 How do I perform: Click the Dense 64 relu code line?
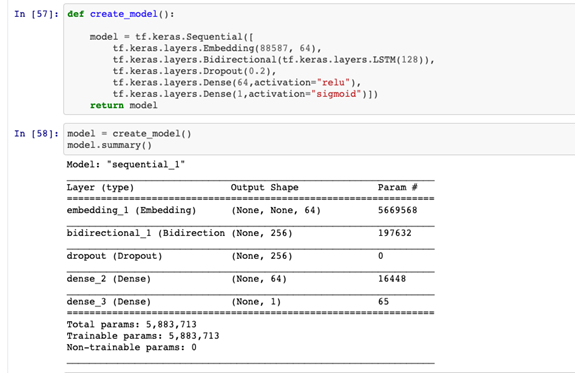237,83
